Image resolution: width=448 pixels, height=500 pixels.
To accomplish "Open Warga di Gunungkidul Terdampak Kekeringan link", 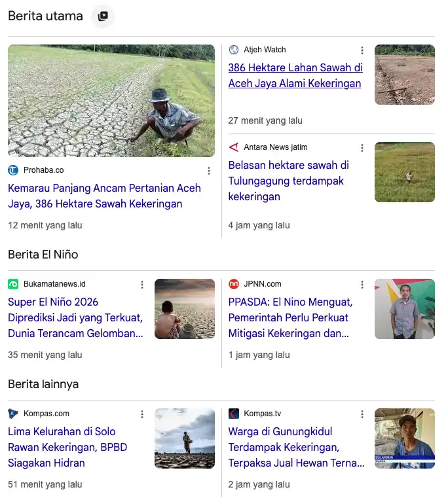I will tap(296, 447).
